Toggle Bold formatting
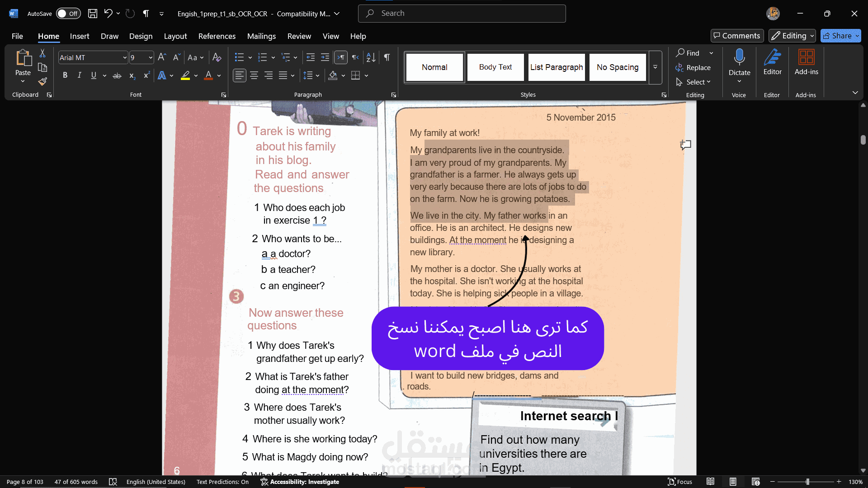This screenshot has width=868, height=488. (65, 75)
